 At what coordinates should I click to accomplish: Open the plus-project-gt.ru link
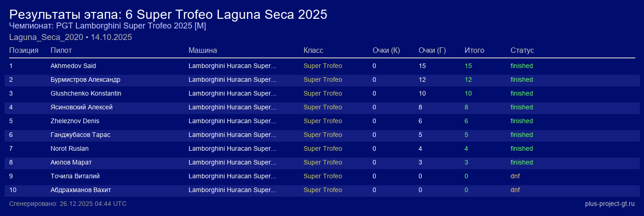pos(610,204)
